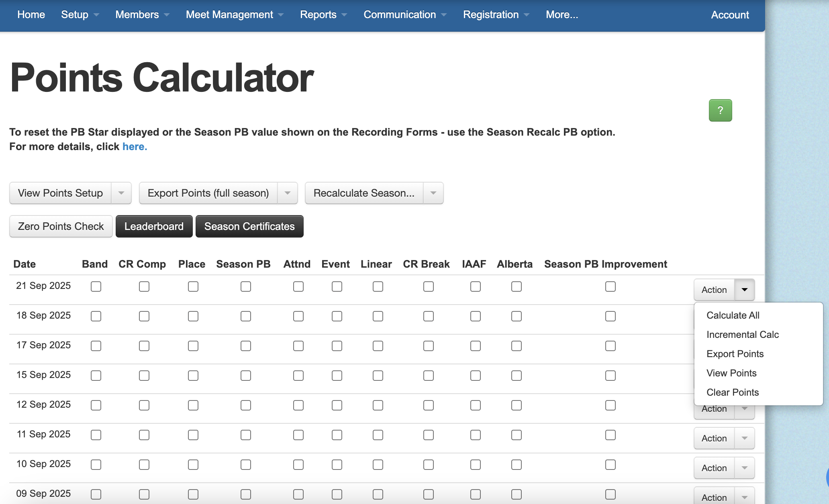Click the Points Calculator page heading

[162, 78]
